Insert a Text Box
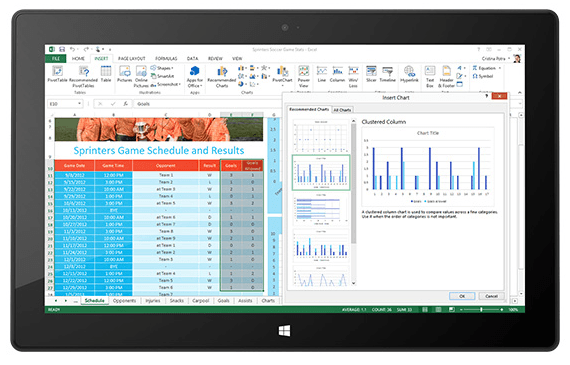This screenshot has width=570, height=365. click(430, 76)
